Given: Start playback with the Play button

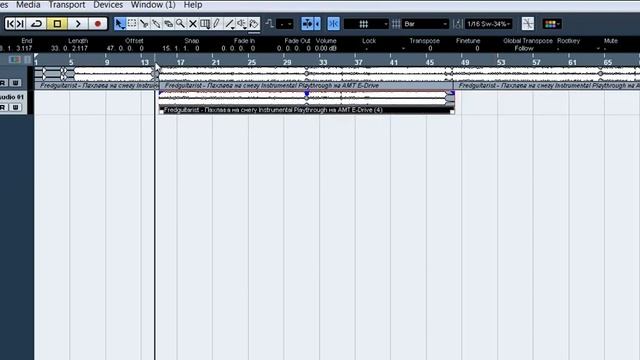Looking at the screenshot, I should (78, 24).
